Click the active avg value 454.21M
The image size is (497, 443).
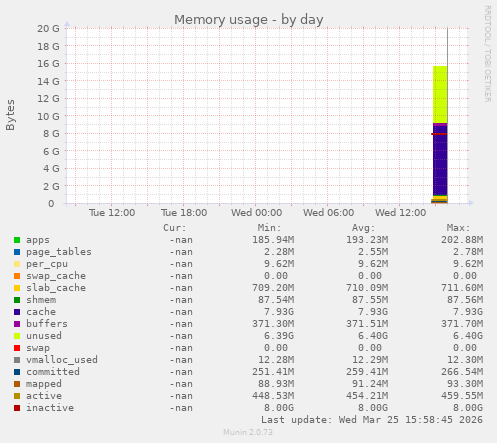pyautogui.click(x=367, y=396)
